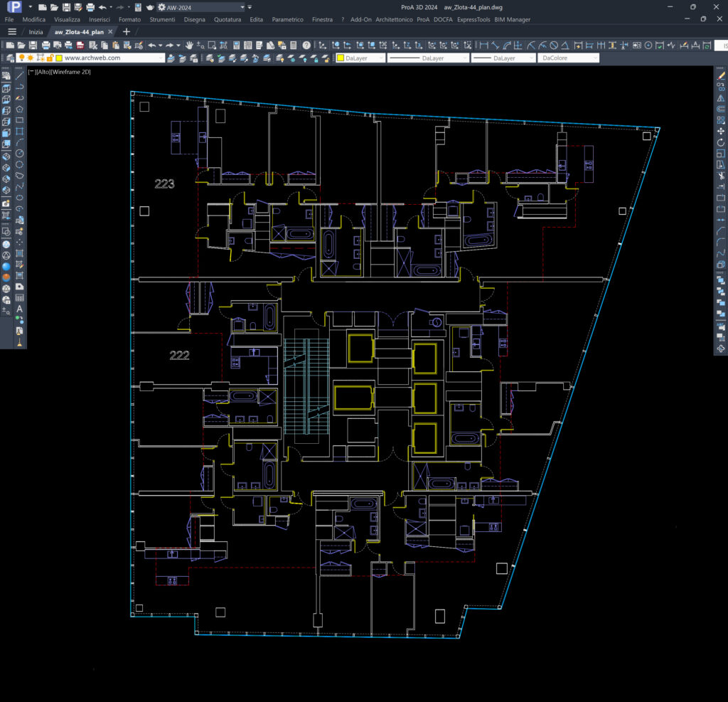This screenshot has height=702, width=728.
Task: Click the new tab plus button
Action: point(127,32)
